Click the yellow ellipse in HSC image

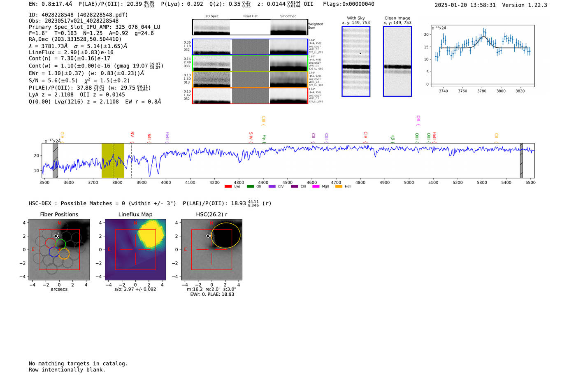pyautogui.click(x=225, y=235)
